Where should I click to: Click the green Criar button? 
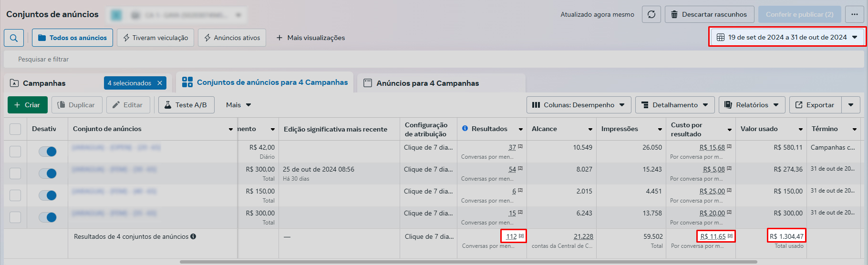click(28, 105)
